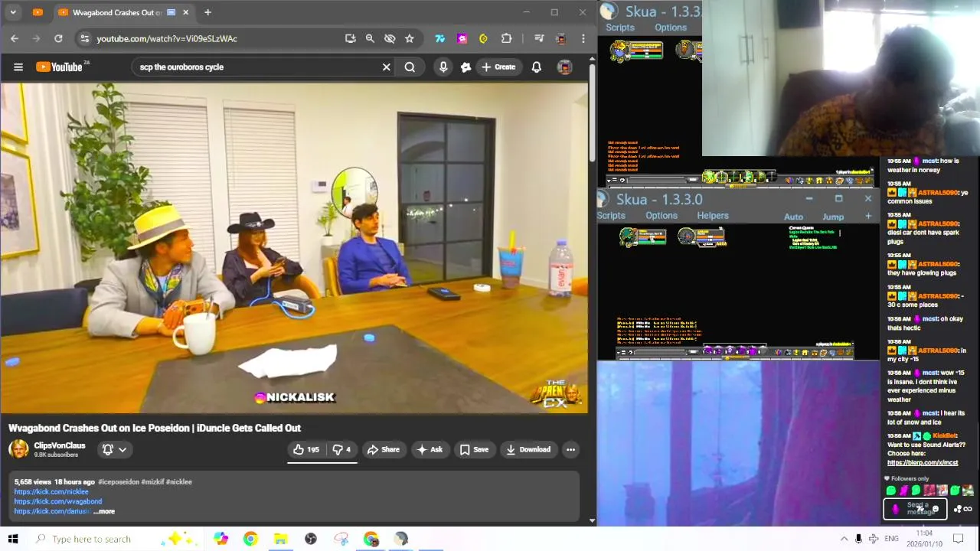View site information icon in the address bar
This screenshot has width=980, height=551.
pos(84,38)
